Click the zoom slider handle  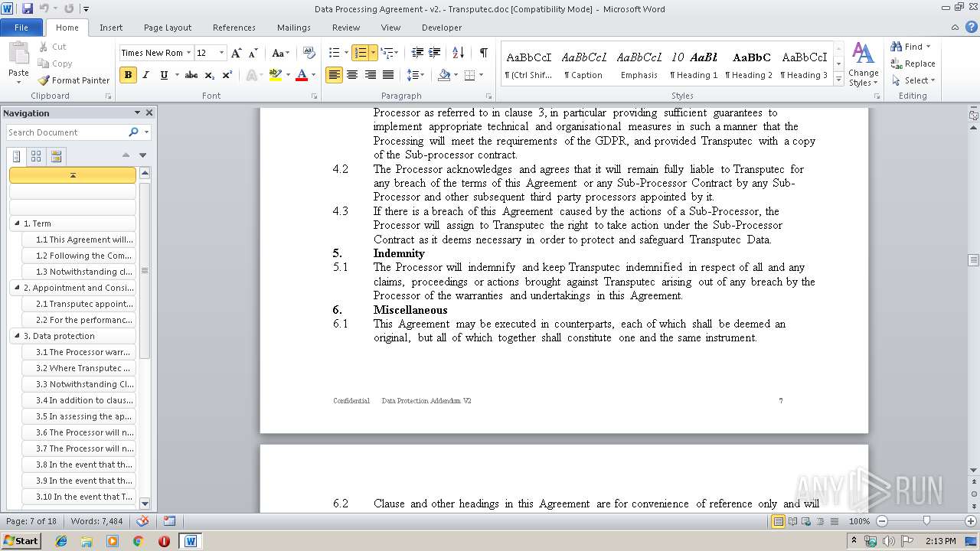tap(926, 521)
